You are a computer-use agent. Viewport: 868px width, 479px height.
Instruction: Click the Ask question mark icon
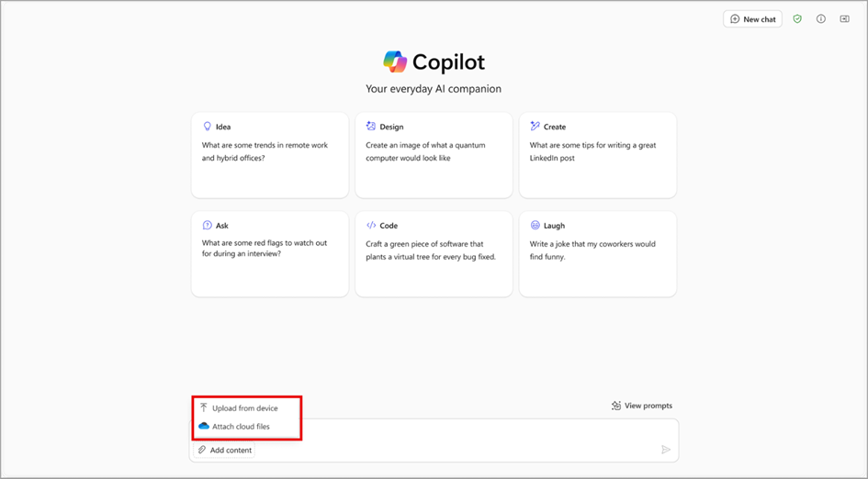pos(207,225)
